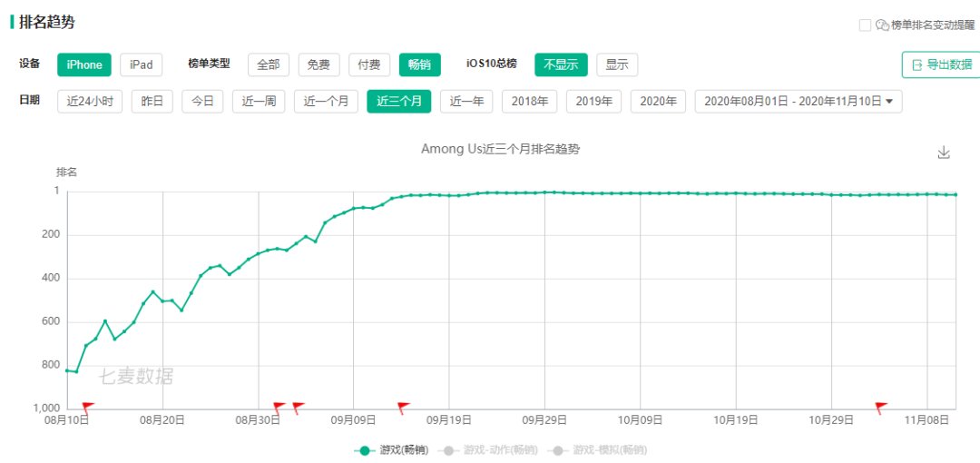Image resolution: width=980 pixels, height=463 pixels.
Task: Choose 不显示 for iOS10总榜
Action: 562,65
